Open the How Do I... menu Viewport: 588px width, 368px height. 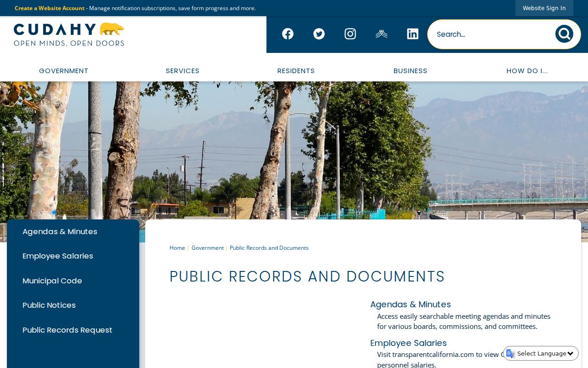tap(527, 71)
